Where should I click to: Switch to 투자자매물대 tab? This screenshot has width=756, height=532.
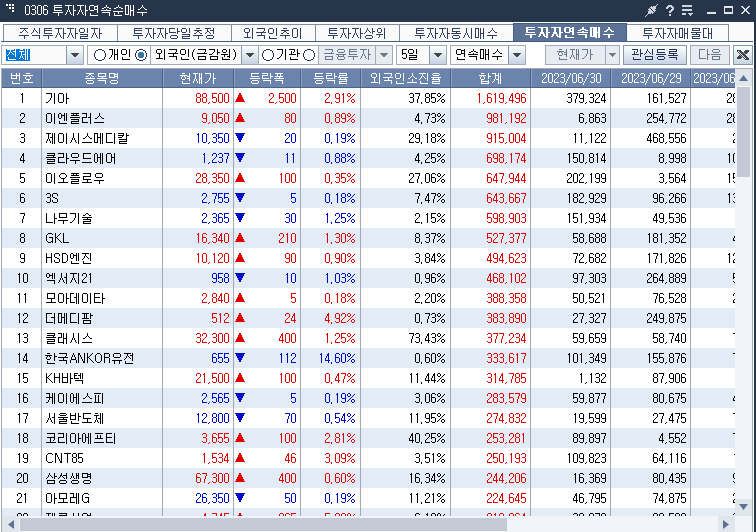click(677, 33)
